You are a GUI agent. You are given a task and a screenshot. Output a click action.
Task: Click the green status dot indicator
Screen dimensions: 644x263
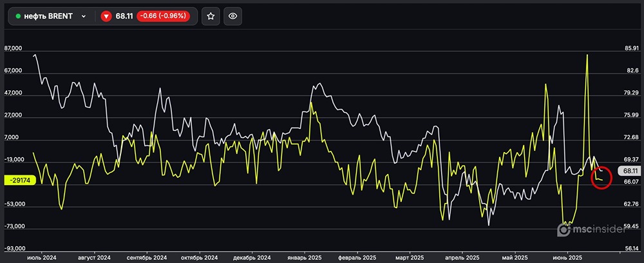pos(18,16)
